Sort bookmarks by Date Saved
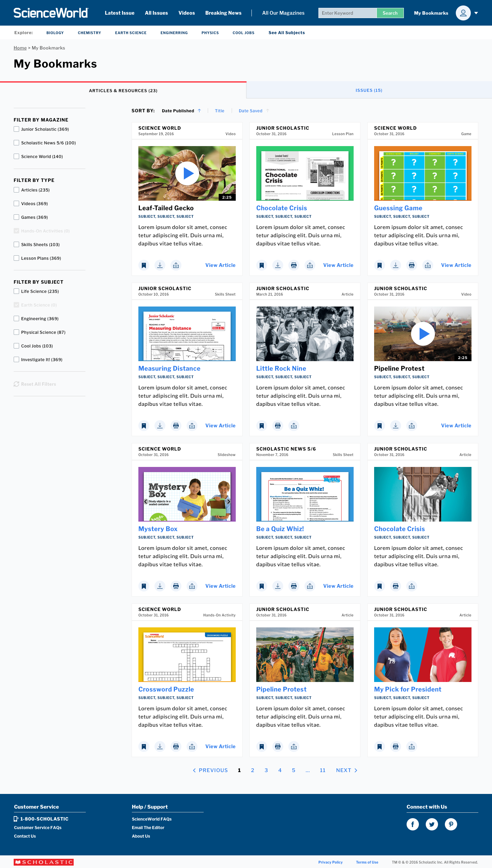 click(250, 111)
